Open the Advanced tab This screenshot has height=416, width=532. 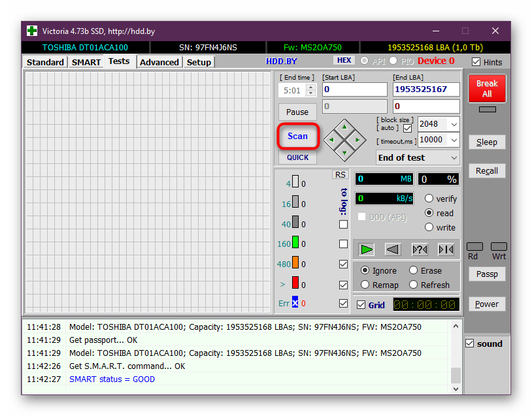pyautogui.click(x=159, y=62)
